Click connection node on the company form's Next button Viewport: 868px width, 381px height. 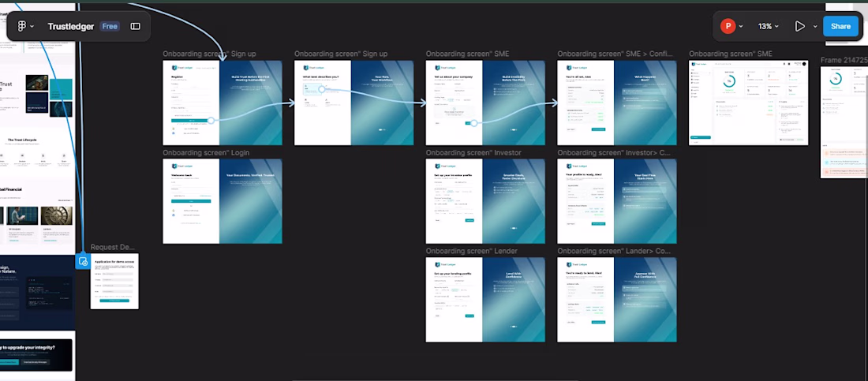[x=474, y=123]
